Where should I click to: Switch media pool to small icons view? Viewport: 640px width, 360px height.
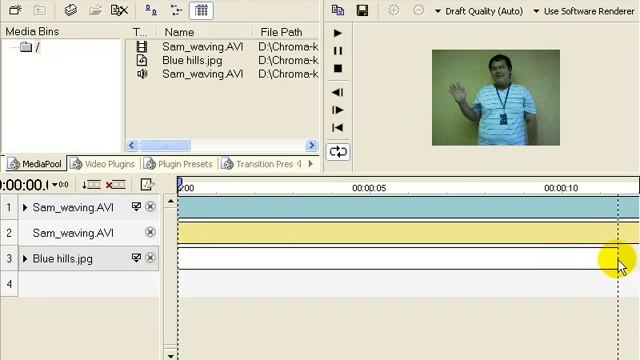pos(151,10)
